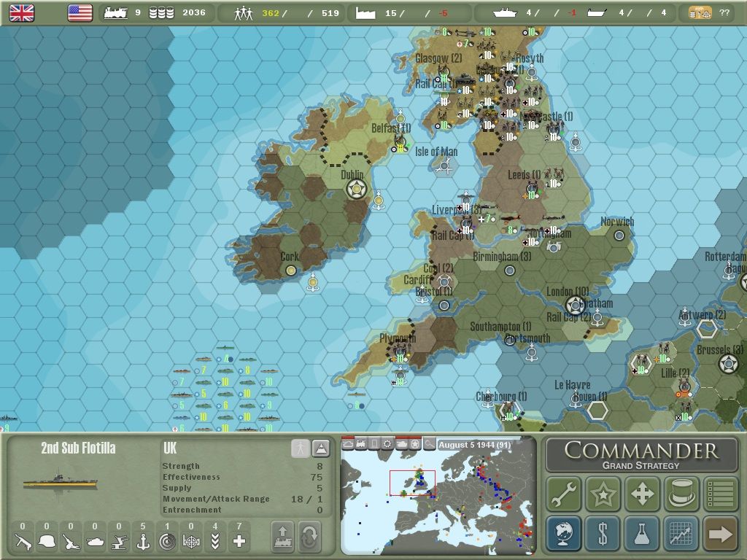747x560 pixels.
Task: Click the swap units circular arrows button
Action: click(x=309, y=536)
